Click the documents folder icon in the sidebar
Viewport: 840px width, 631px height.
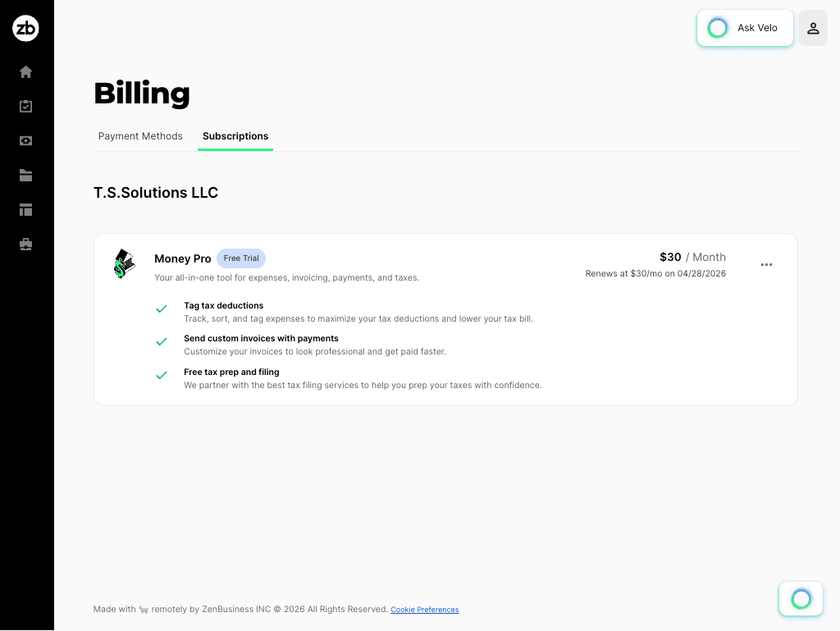(25, 175)
